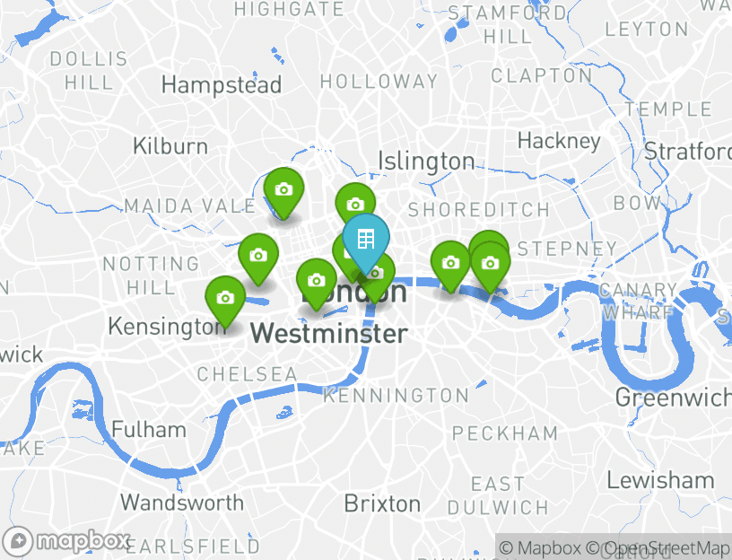The height and width of the screenshot is (560, 732).
Task: Click the Brixton place label
Action: pos(382,504)
